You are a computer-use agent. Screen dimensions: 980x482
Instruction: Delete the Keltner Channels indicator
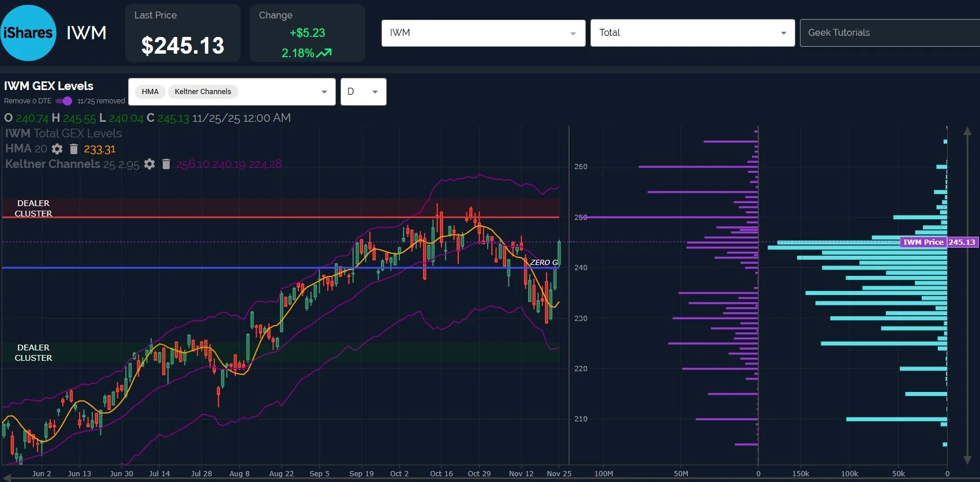point(166,164)
